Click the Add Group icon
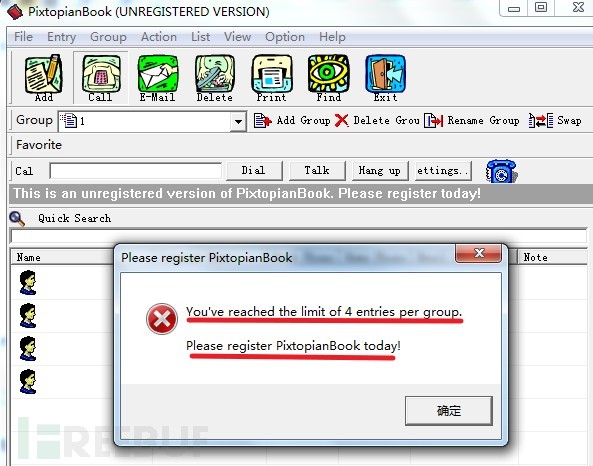The width and height of the screenshot is (593, 466). pos(262,121)
